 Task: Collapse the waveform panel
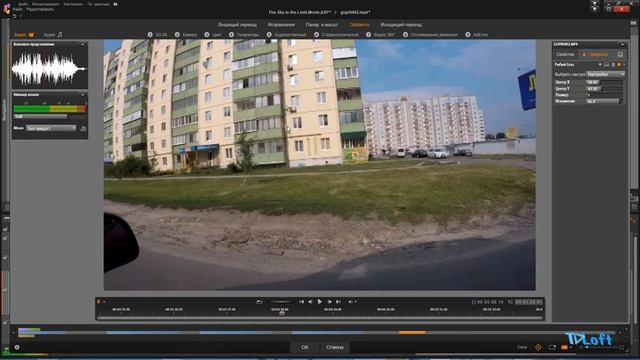(82, 44)
